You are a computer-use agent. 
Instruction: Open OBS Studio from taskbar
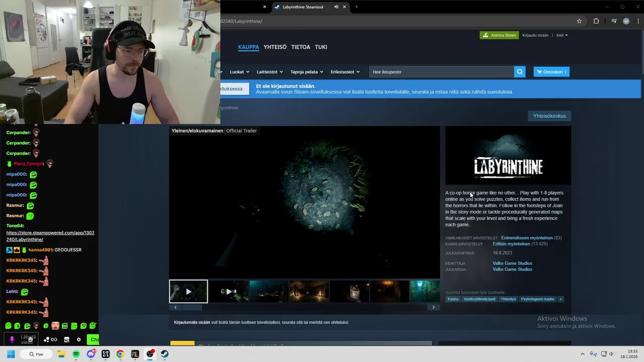pyautogui.click(x=150, y=354)
